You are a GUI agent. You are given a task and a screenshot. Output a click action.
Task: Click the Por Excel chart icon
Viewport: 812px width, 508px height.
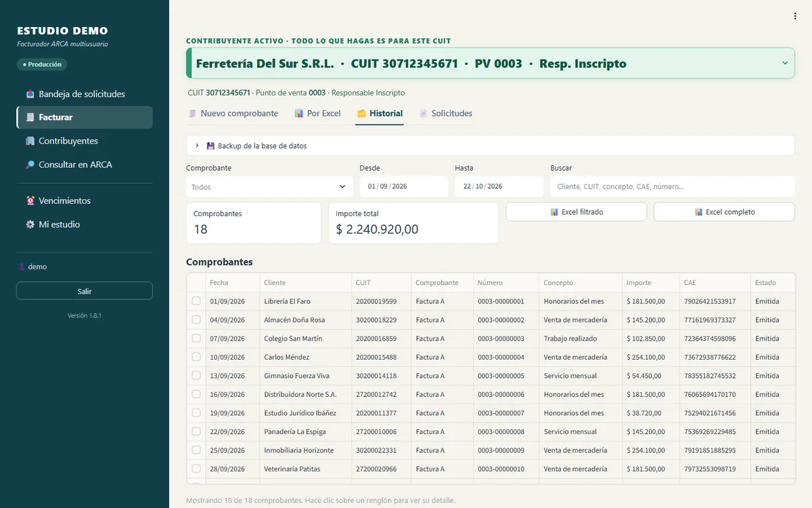pyautogui.click(x=299, y=113)
